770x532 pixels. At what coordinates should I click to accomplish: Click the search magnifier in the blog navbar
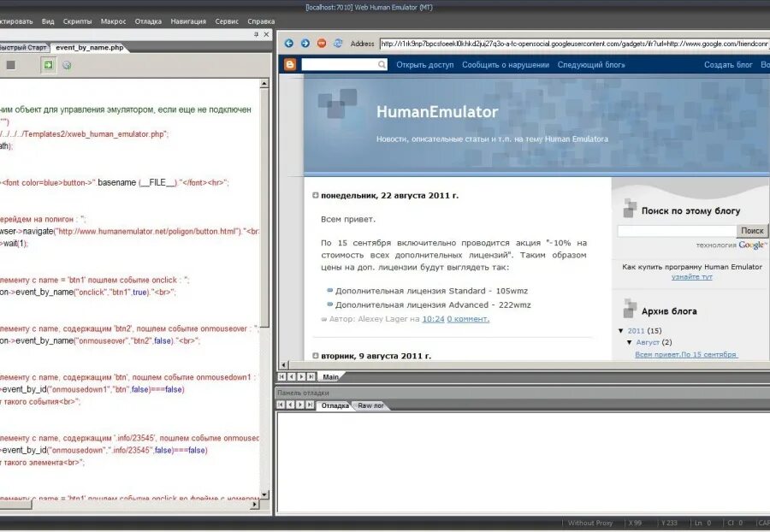click(x=381, y=64)
